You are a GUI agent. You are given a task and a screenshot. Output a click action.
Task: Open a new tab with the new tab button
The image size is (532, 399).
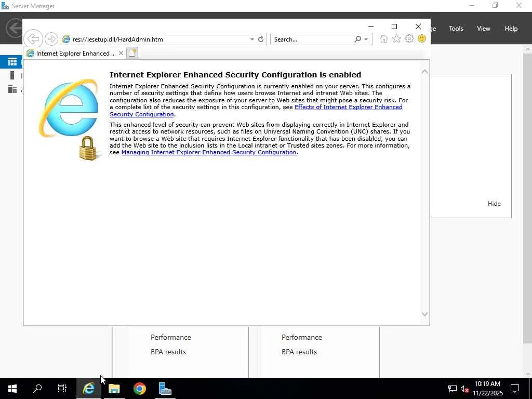[x=132, y=53]
